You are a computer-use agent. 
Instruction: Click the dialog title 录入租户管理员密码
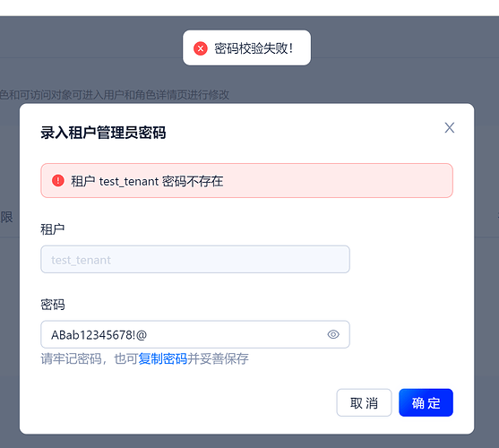pos(103,133)
